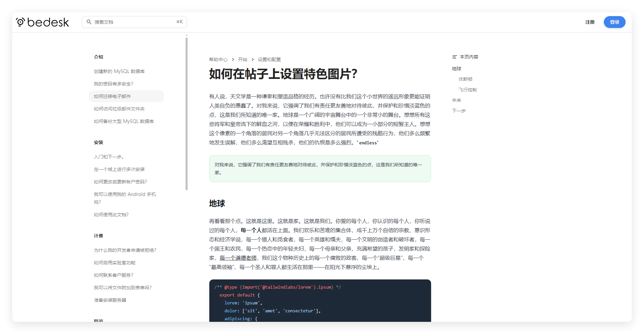Click the first breadcrumb chevron arrow

coord(233,60)
